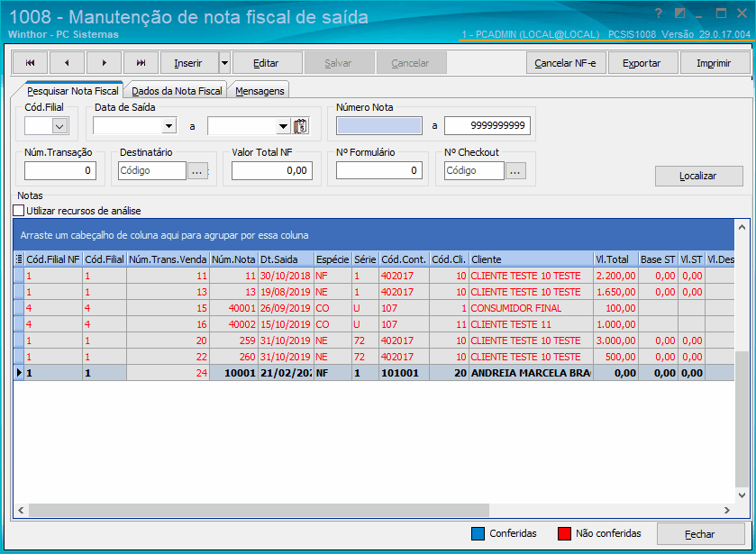Screen dimensions: 756x554
Task: Open the Dados da Nota Fiscal tab
Action: [177, 91]
